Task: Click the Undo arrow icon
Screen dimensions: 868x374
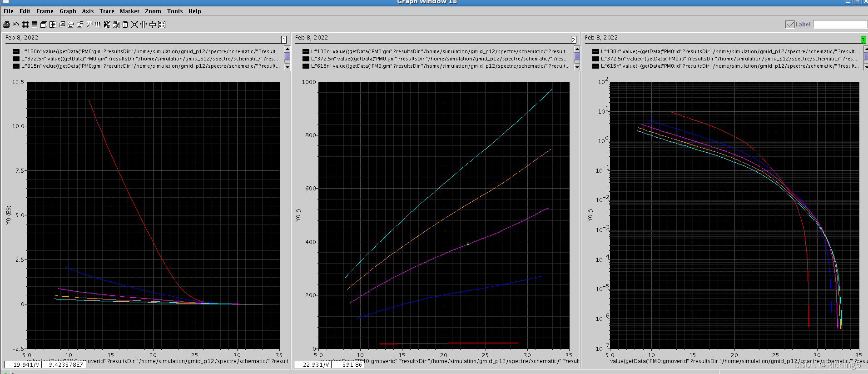Action: pyautogui.click(x=16, y=25)
